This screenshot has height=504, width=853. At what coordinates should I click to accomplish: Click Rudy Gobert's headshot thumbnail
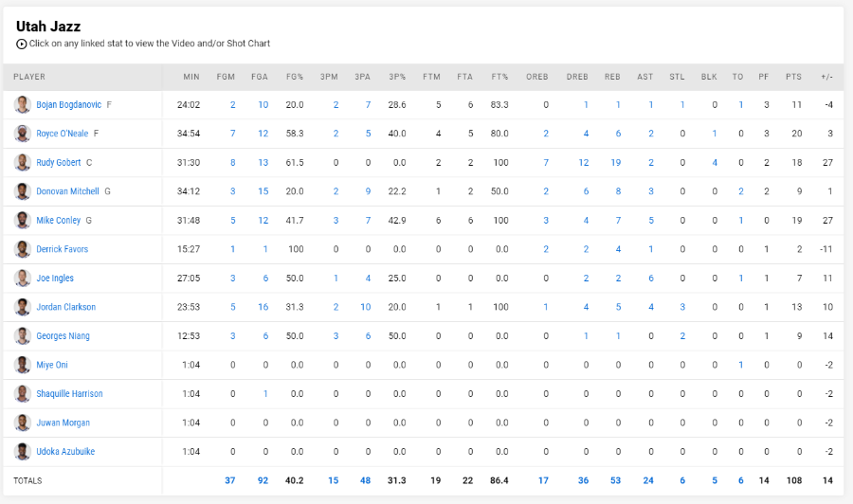pyautogui.click(x=23, y=162)
